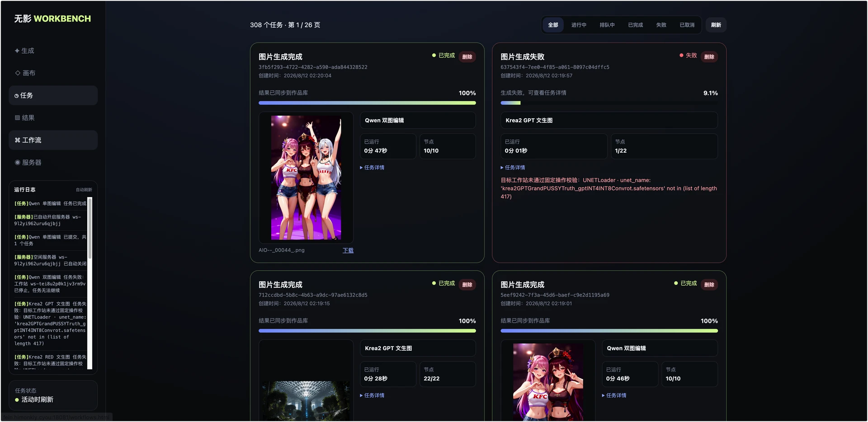Switch to the 已完成 filter tab
Viewport: 868px width, 422px height.
coord(635,25)
